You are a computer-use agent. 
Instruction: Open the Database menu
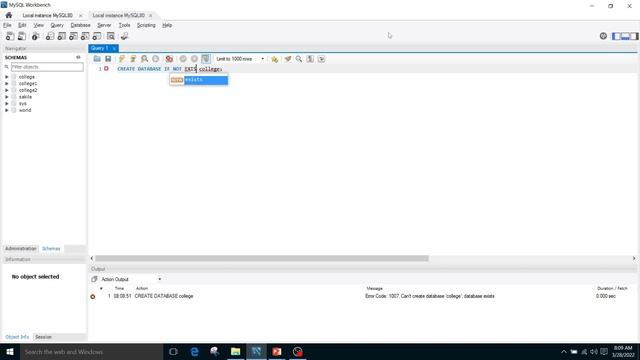pos(80,25)
